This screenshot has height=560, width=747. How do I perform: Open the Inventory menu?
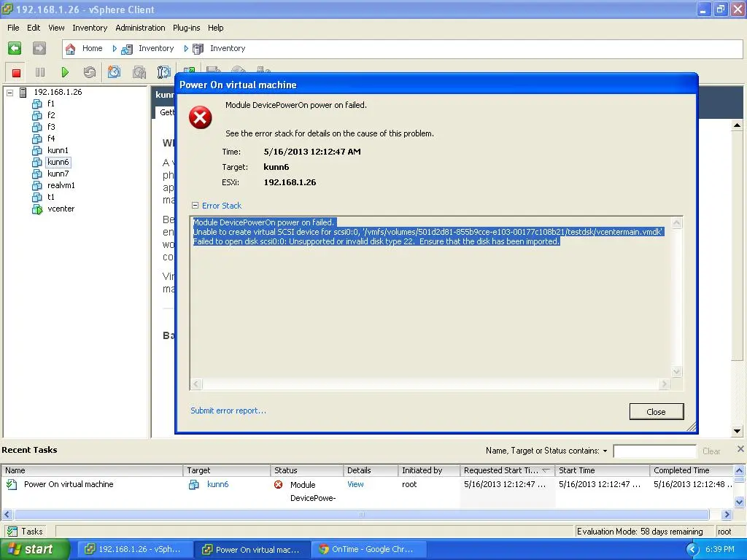coord(90,28)
